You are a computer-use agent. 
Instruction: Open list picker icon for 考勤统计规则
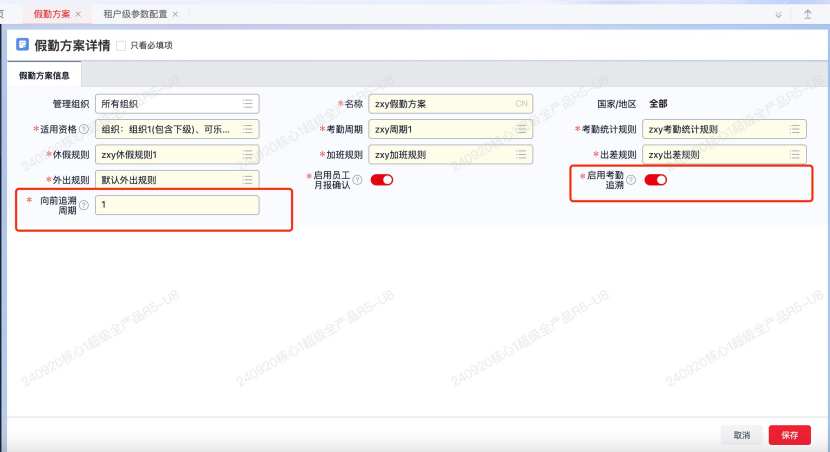coord(794,129)
